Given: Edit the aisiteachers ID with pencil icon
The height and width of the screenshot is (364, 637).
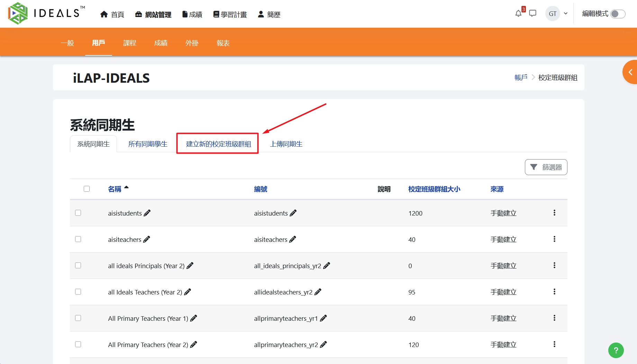Looking at the screenshot, I should (x=293, y=239).
